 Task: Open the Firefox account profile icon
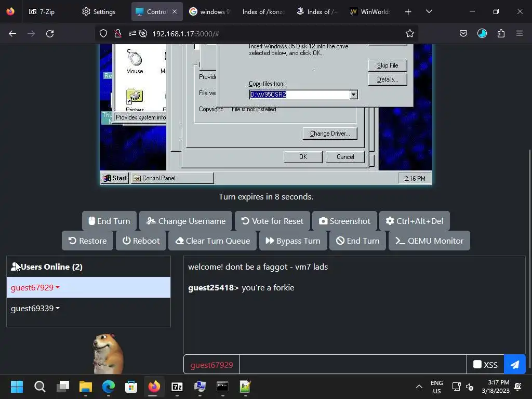(482, 34)
